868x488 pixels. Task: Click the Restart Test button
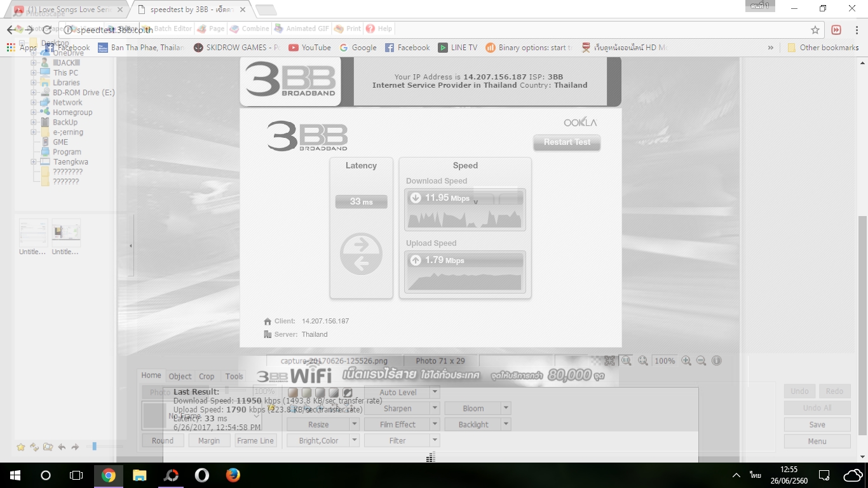pos(567,142)
